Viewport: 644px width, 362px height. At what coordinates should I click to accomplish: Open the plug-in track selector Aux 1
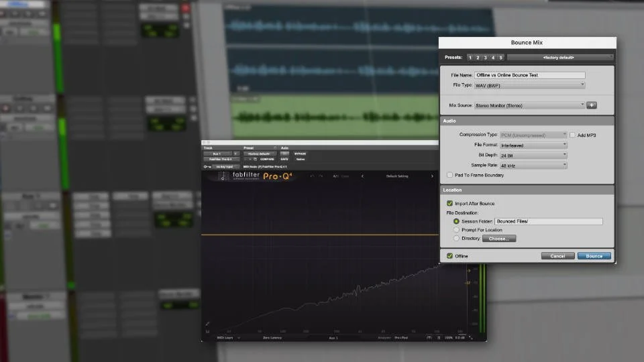pos(217,154)
